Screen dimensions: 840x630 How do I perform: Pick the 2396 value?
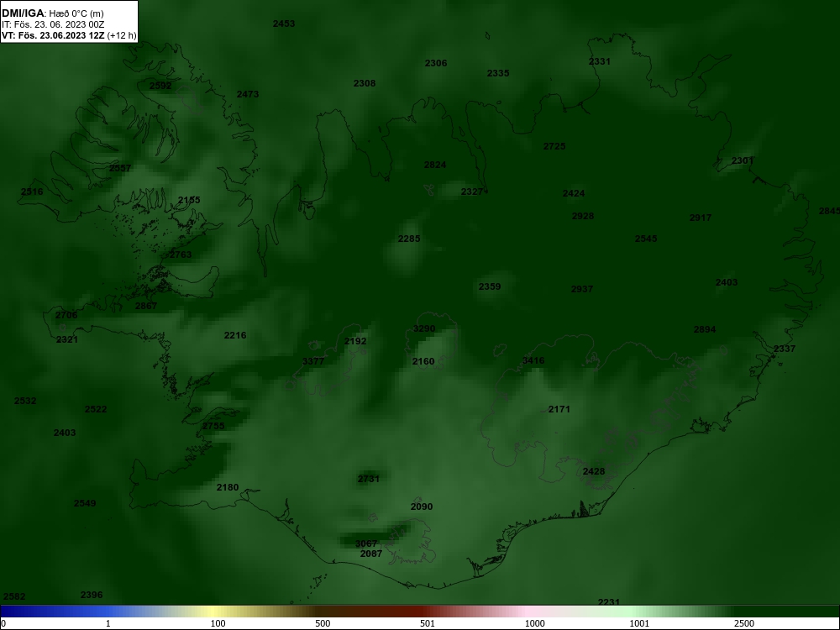(x=92, y=596)
